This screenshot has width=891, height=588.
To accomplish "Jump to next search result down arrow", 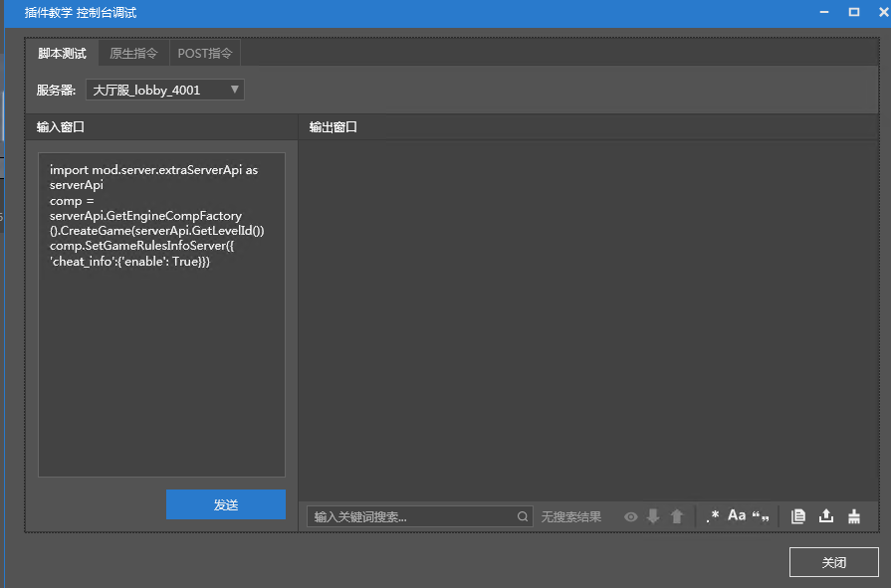I will (x=653, y=516).
